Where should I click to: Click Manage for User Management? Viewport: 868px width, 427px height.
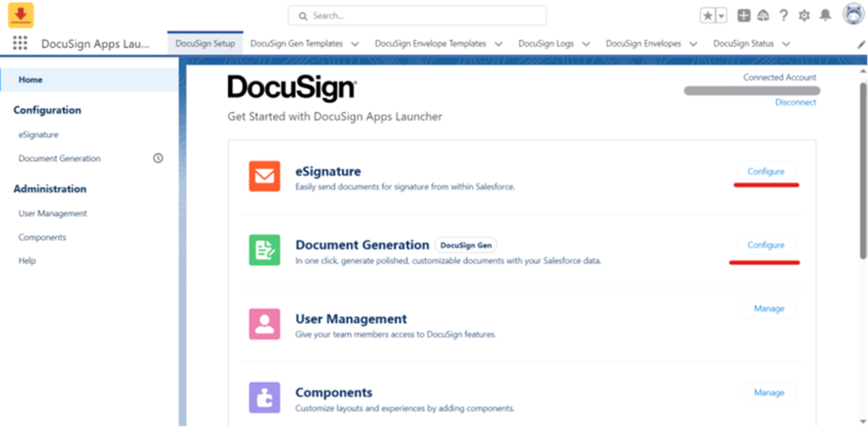[769, 309]
